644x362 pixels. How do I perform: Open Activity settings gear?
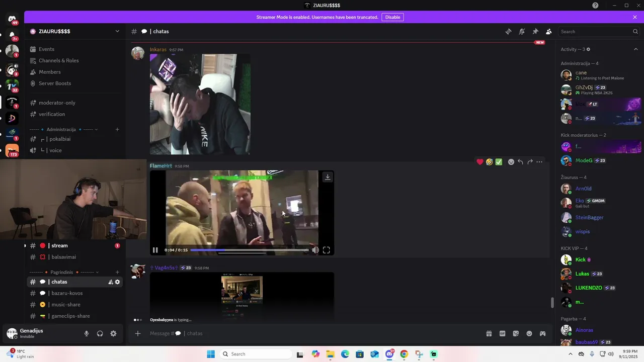click(x=588, y=49)
